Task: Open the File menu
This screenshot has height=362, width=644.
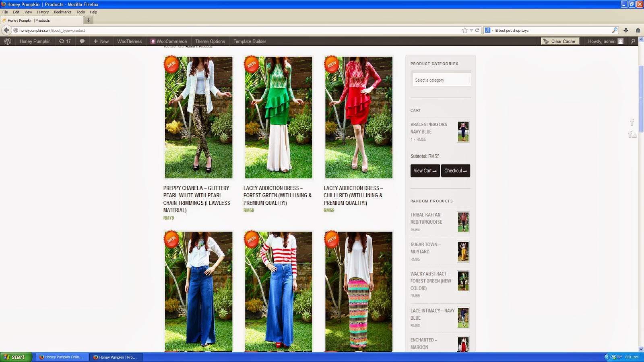Action: click(x=5, y=12)
